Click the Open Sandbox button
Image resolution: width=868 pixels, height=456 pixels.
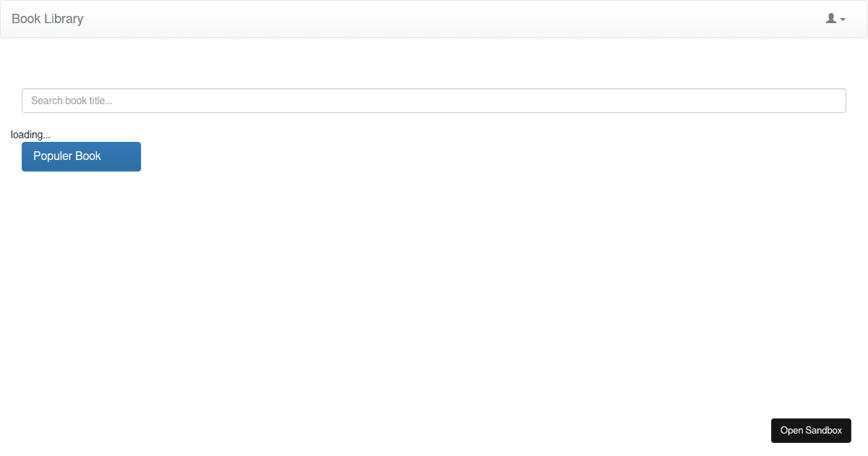coord(811,430)
